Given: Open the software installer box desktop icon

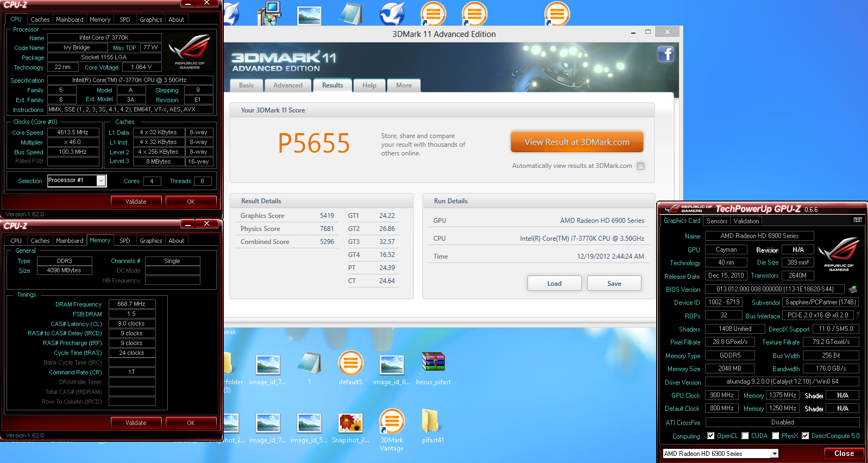Looking at the screenshot, I should point(268,14).
